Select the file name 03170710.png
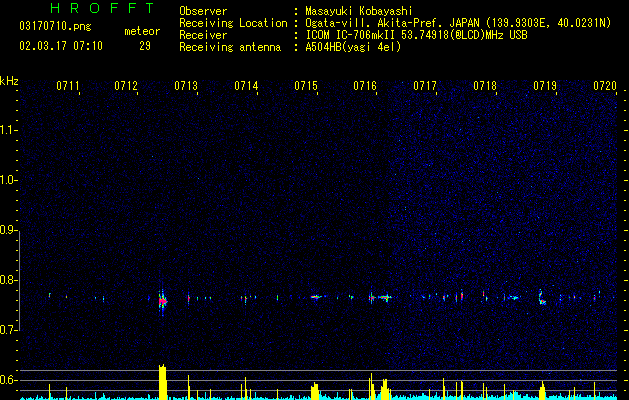 55,26
